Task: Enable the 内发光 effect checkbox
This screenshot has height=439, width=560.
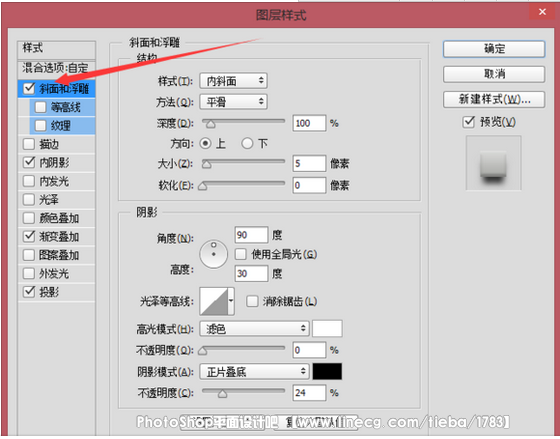Action: (x=29, y=181)
